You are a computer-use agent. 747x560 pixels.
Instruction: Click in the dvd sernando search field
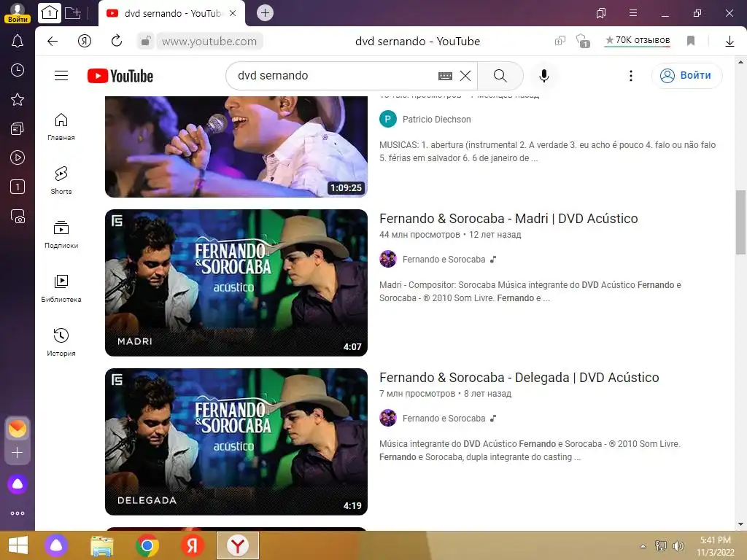click(x=333, y=76)
